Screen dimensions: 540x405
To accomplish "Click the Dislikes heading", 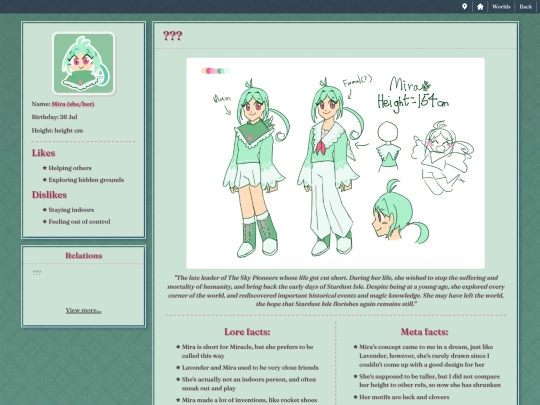I will (49, 195).
